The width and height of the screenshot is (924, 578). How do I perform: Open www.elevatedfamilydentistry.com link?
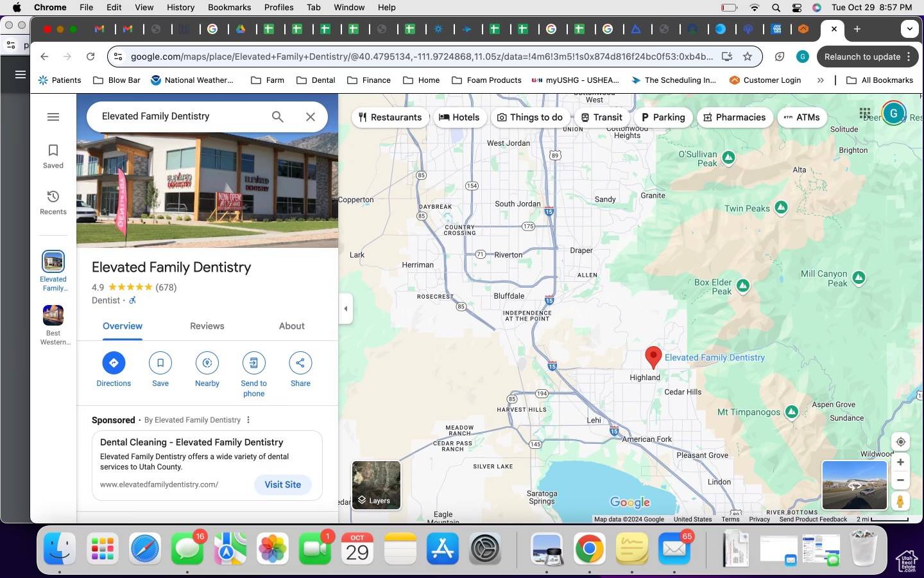(x=159, y=484)
